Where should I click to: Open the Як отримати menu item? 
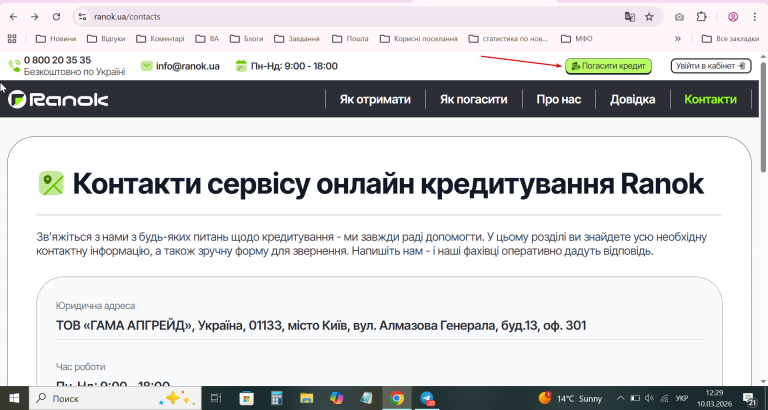pos(375,99)
